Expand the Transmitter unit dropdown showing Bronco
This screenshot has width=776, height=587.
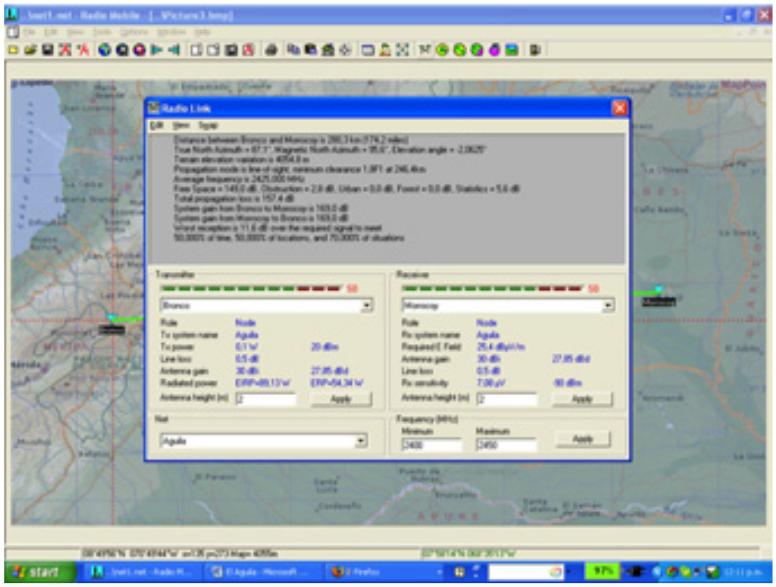tap(367, 304)
